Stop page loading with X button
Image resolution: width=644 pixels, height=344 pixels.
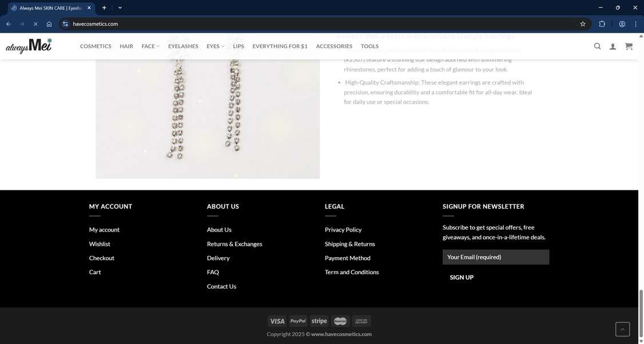tap(35, 24)
